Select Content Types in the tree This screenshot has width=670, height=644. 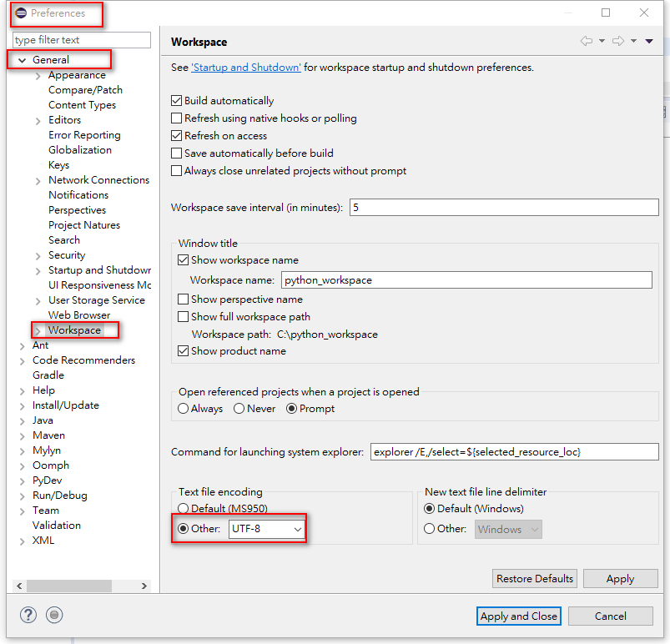82,105
